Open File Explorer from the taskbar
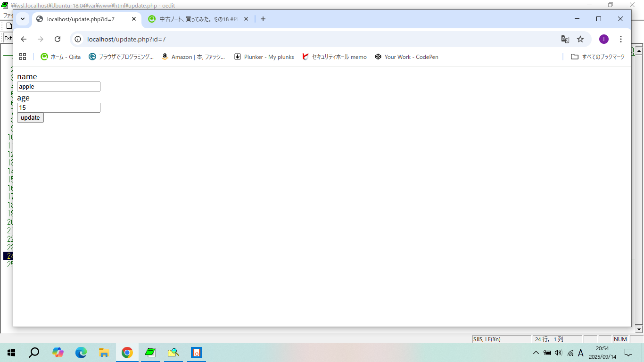Viewport: 644px width, 362px height. tap(104, 353)
